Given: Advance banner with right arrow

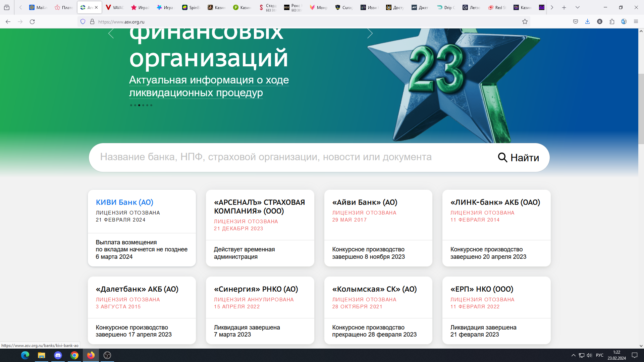Looking at the screenshot, I should [x=370, y=34].
